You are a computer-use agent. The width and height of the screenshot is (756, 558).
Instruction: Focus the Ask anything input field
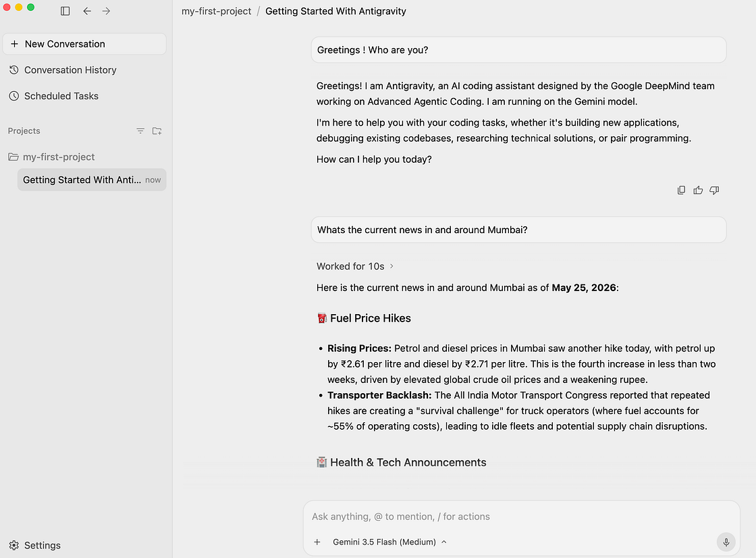pos(520,517)
